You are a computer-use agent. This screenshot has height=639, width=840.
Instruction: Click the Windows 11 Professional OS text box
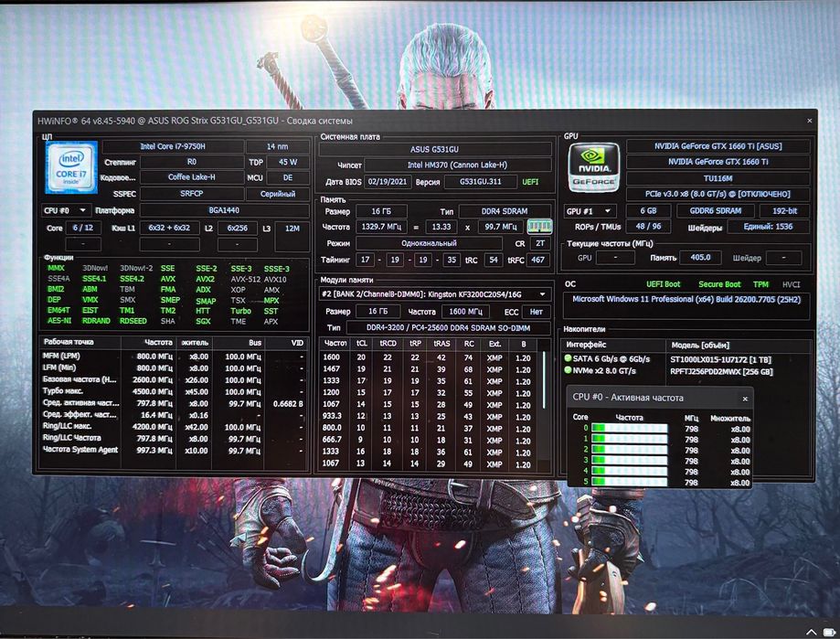click(x=686, y=306)
